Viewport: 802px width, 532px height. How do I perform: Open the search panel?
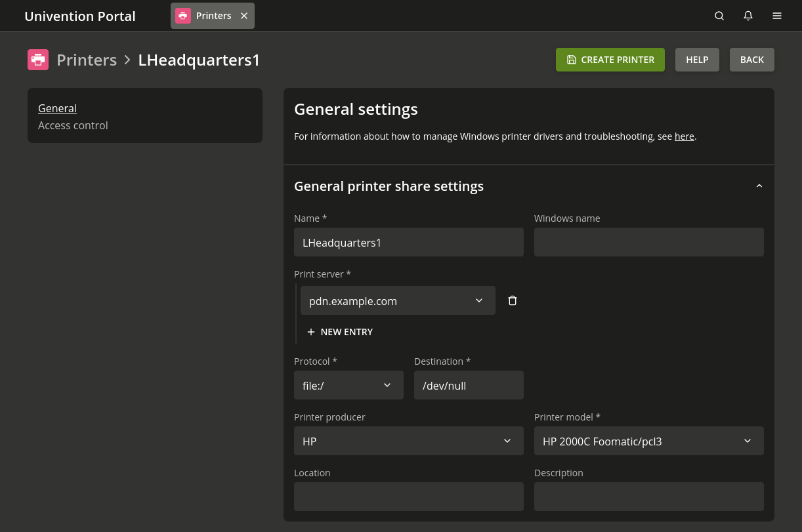pos(719,16)
